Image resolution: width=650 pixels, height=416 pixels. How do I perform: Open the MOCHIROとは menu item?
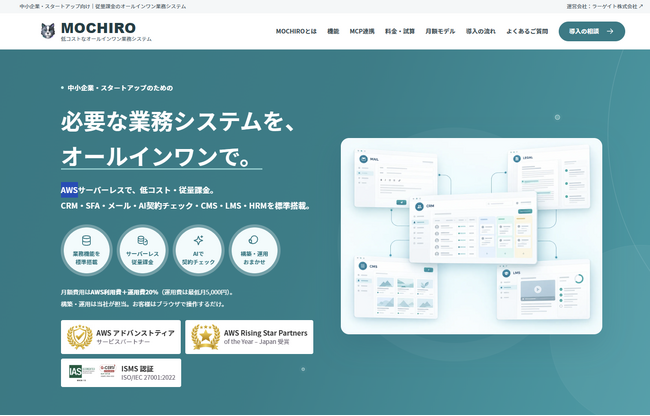pos(296,31)
